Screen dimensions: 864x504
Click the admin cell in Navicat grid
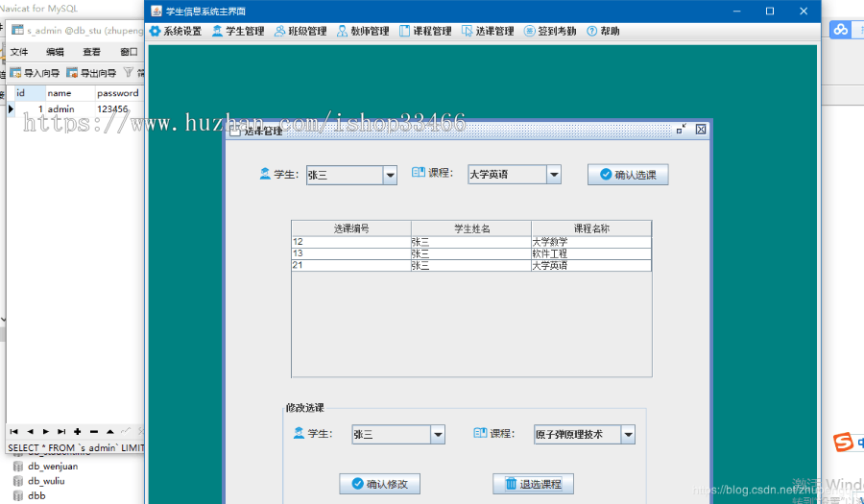(70, 109)
